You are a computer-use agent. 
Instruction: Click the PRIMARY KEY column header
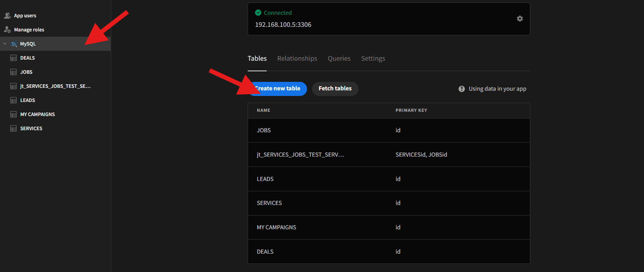pos(411,110)
